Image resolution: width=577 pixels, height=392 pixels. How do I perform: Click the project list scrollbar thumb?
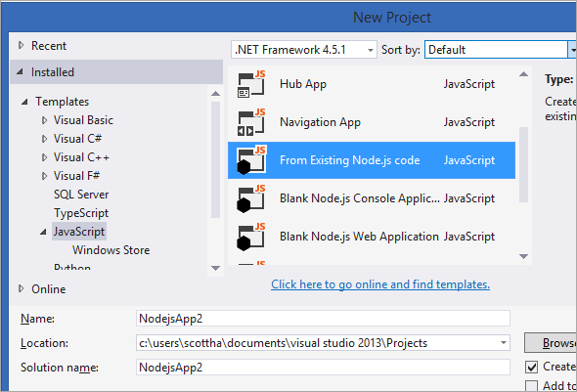coord(523,164)
